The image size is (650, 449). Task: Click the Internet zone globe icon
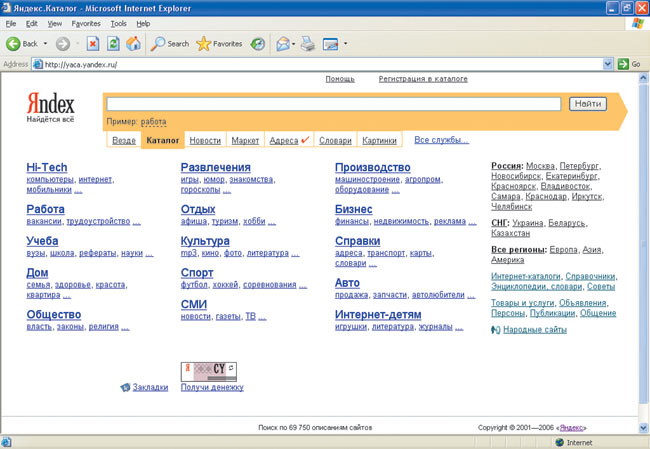pyautogui.click(x=560, y=442)
